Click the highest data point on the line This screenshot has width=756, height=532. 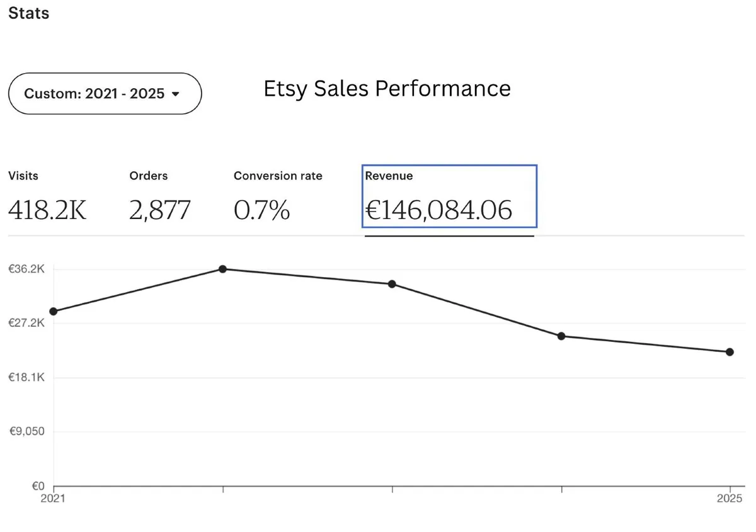222,269
